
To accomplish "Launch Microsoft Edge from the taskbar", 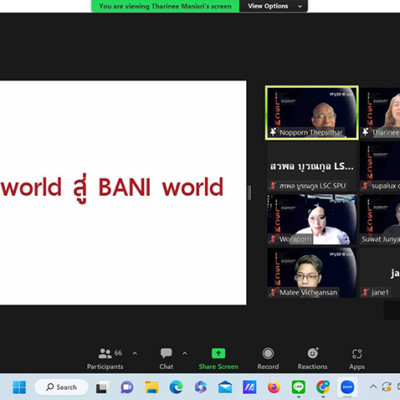I will pos(176,387).
